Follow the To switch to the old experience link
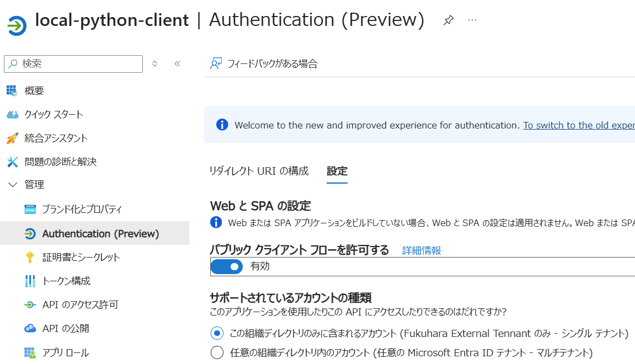The height and width of the screenshot is (364, 635). coord(579,125)
